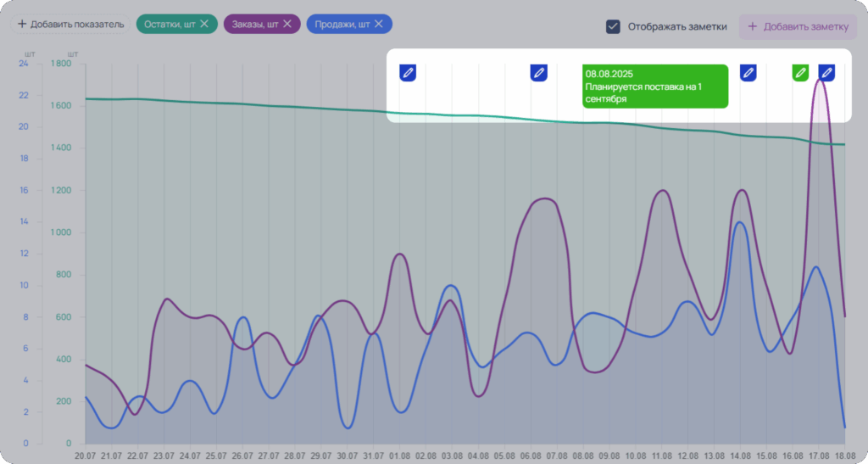Open the green 08.08.2025 note about поставка
868x464 pixels.
click(x=655, y=86)
